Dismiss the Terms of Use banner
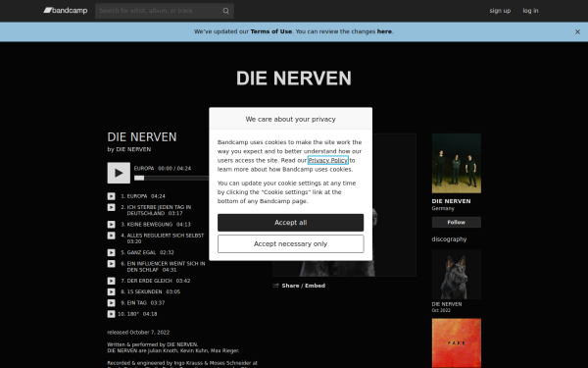Viewport: 588px width, 368px height. pos(577,32)
